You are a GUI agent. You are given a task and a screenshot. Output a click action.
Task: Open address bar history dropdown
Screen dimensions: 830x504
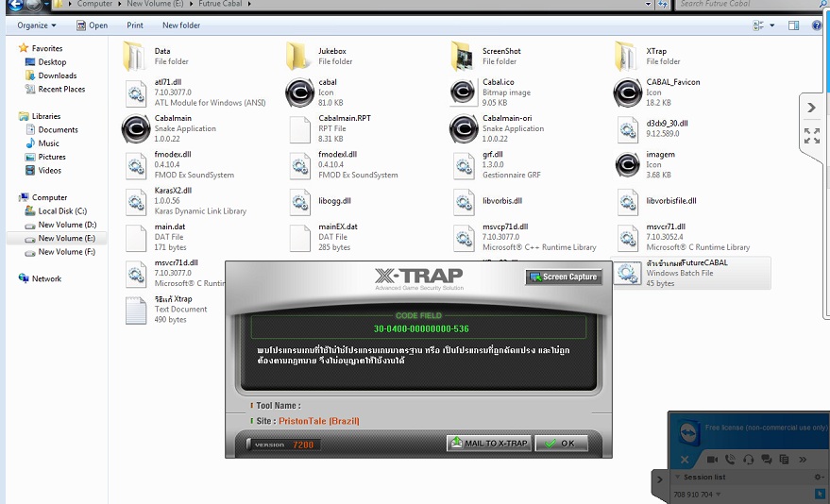point(649,4)
